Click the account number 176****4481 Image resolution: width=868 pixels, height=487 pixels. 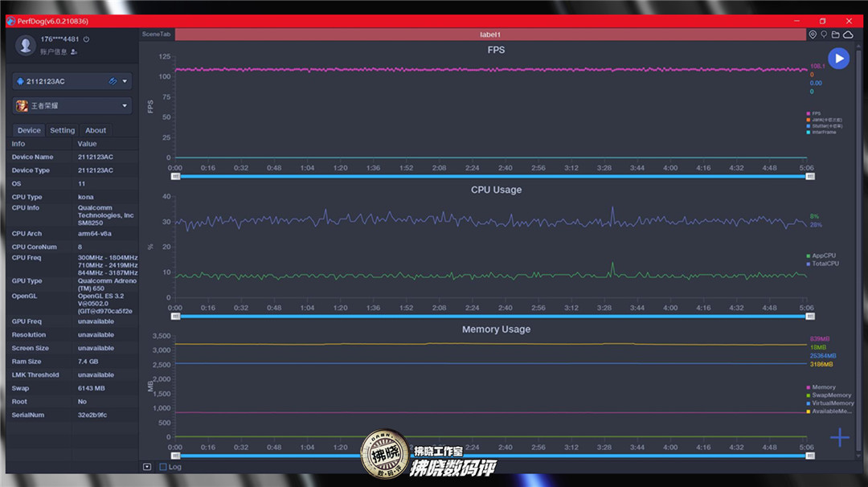point(59,39)
